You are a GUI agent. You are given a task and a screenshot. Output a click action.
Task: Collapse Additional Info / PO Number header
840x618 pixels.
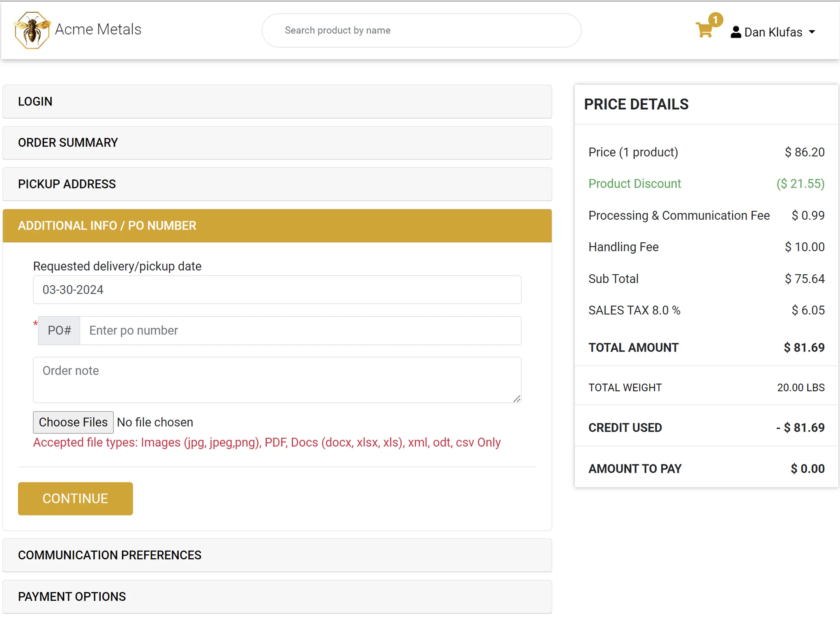277,226
